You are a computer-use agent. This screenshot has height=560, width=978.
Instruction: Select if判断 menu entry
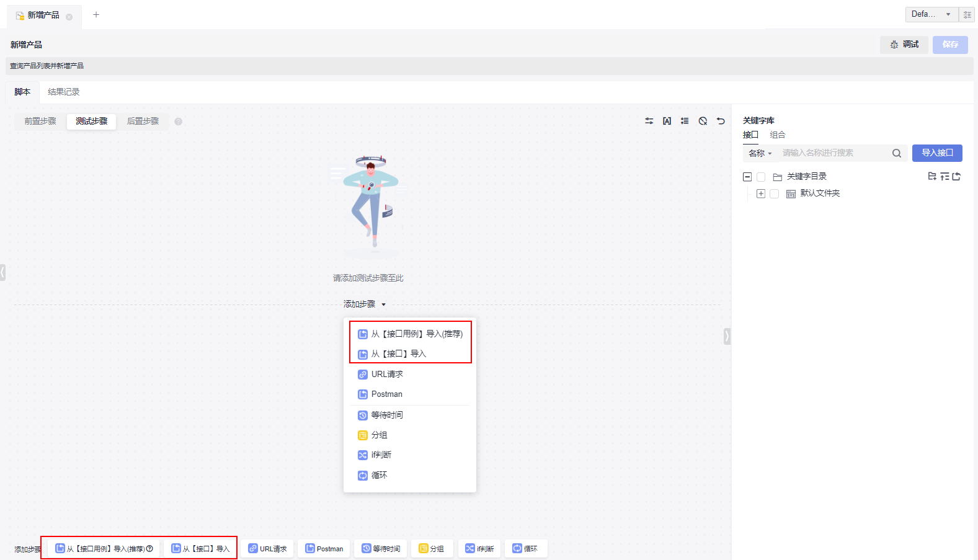pos(410,455)
